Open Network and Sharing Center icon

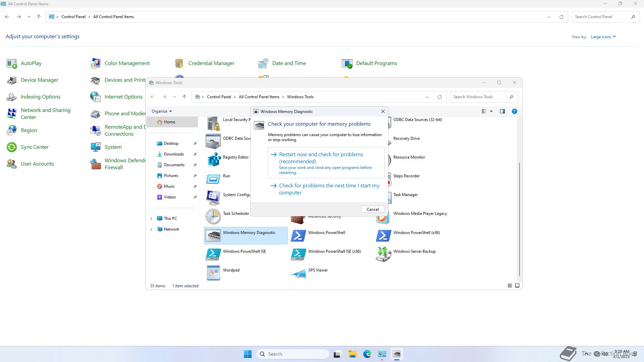[12, 114]
